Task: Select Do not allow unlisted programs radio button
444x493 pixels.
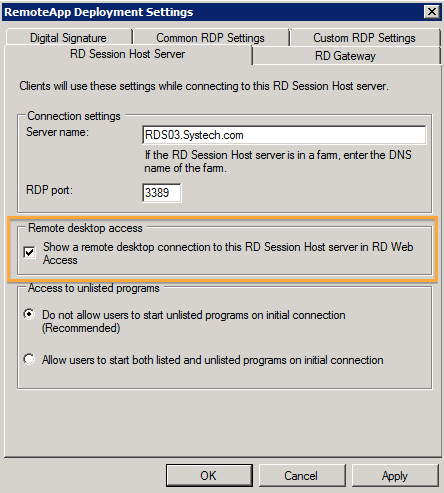Action: point(29,314)
